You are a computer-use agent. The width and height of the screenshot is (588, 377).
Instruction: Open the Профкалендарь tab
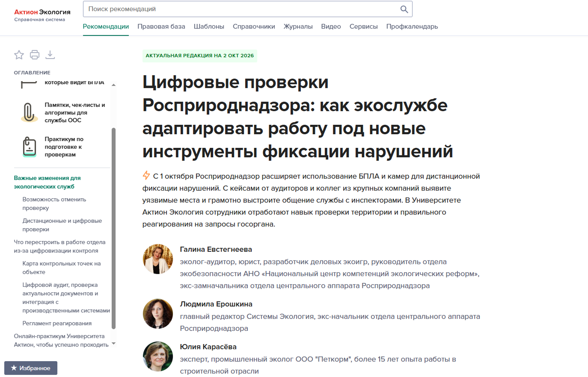pos(412,27)
